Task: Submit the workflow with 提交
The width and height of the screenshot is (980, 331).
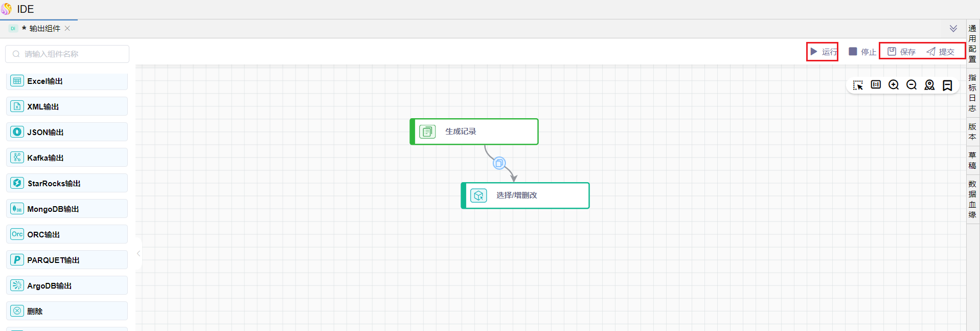Action: coord(941,52)
